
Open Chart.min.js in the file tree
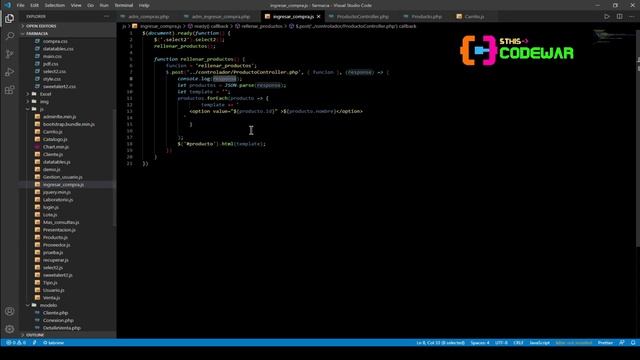point(56,147)
